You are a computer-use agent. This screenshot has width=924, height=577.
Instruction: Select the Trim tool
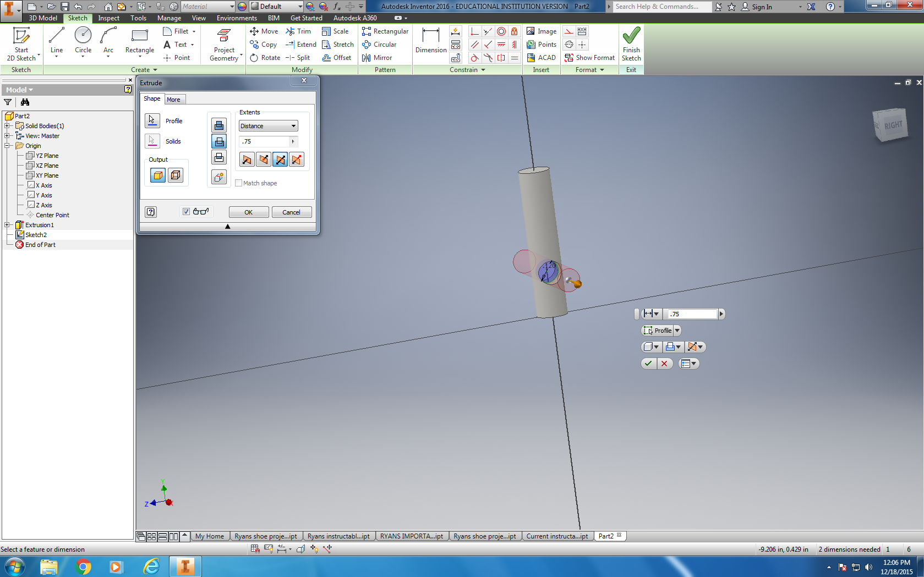298,31
